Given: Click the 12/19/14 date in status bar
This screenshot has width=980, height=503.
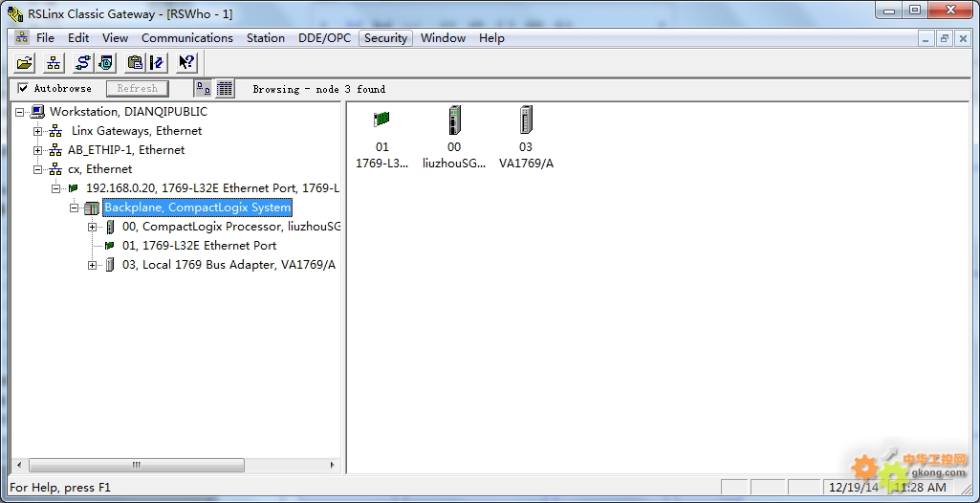Looking at the screenshot, I should point(853,488).
